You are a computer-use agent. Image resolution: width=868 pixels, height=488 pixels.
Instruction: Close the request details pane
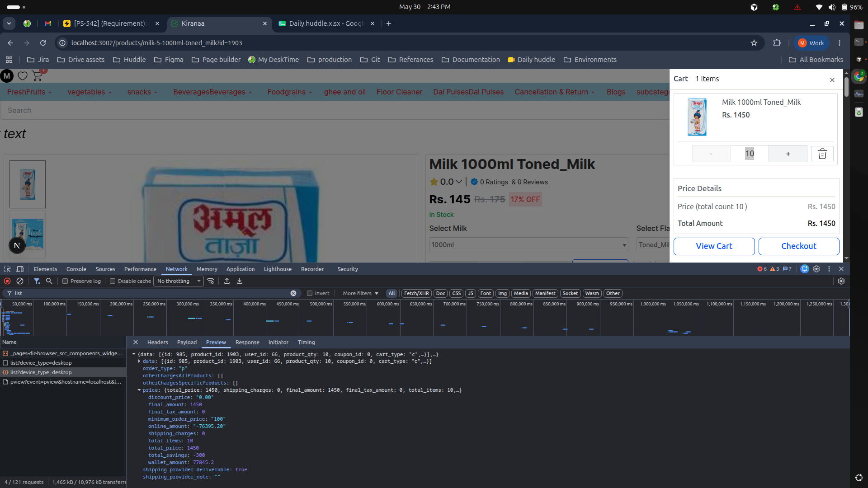tap(136, 343)
